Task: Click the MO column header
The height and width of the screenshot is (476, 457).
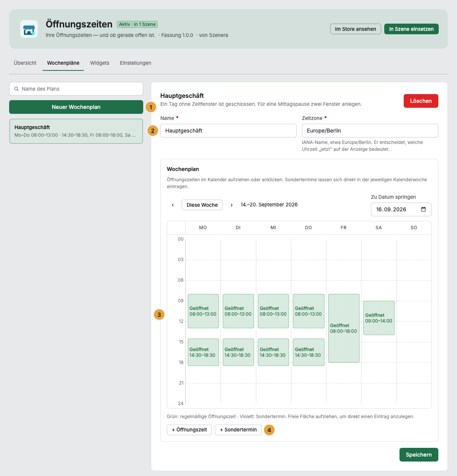Action: [x=203, y=228]
